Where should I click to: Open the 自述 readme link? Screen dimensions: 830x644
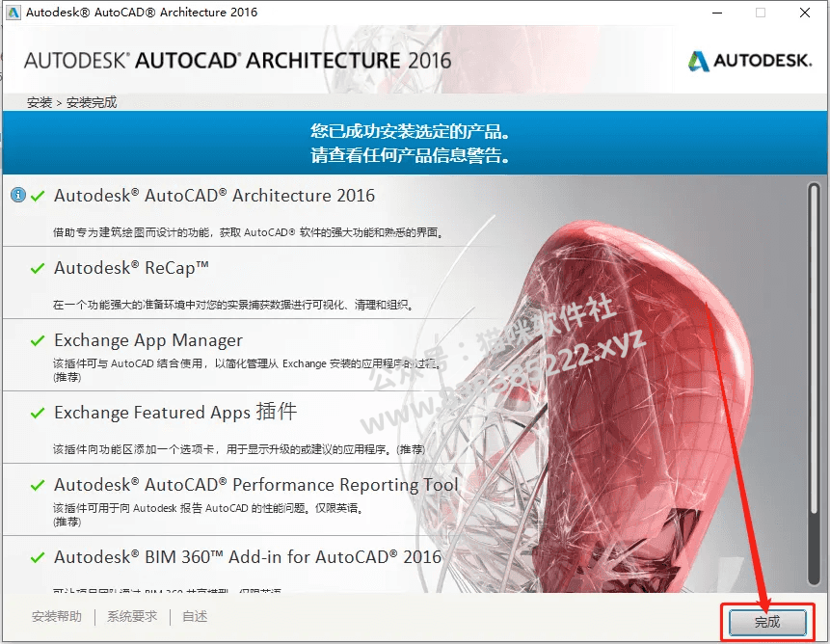coord(195,616)
